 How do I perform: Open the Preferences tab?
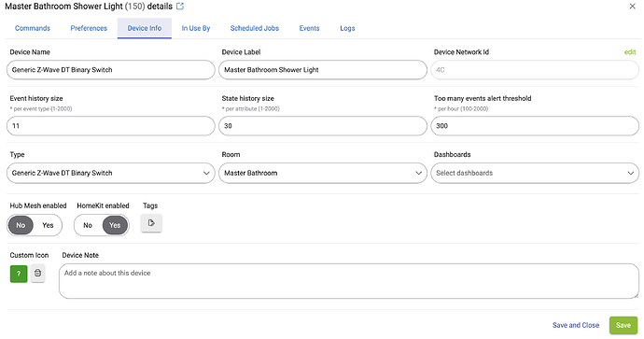click(x=89, y=28)
